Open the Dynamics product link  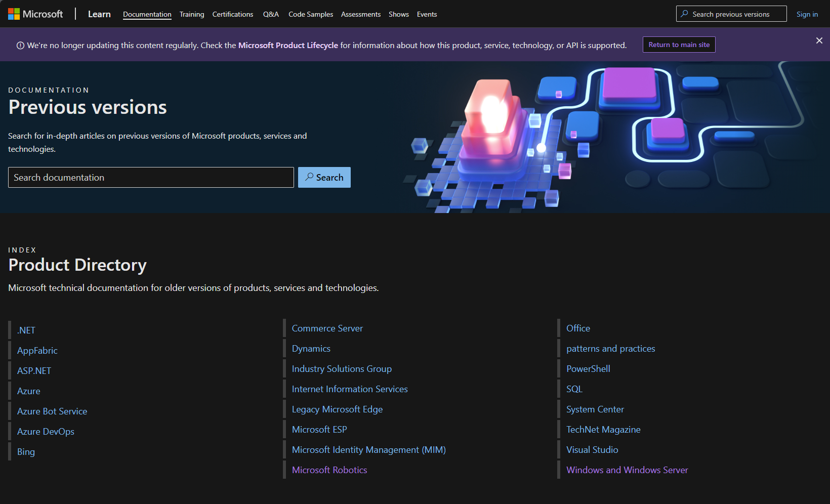[311, 349]
